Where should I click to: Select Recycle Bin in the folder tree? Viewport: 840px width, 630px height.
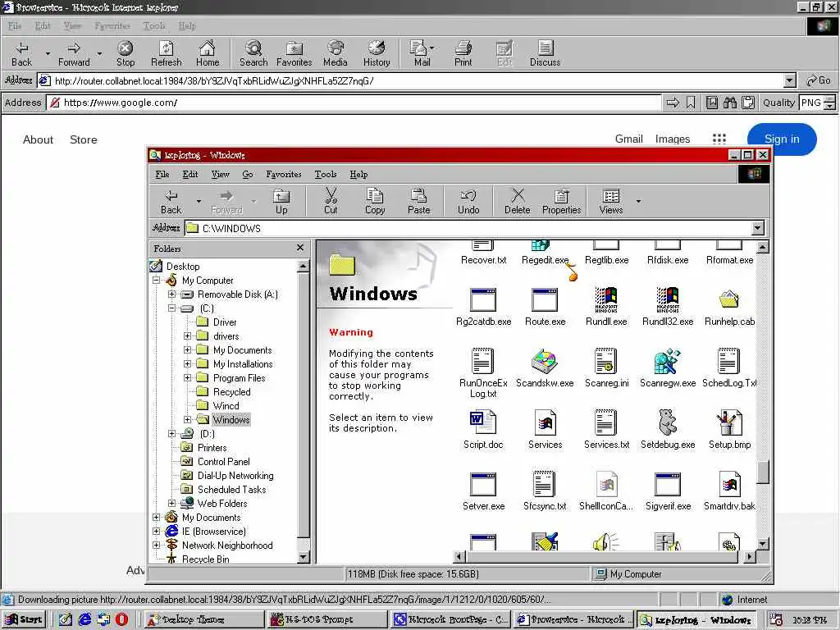pos(205,559)
